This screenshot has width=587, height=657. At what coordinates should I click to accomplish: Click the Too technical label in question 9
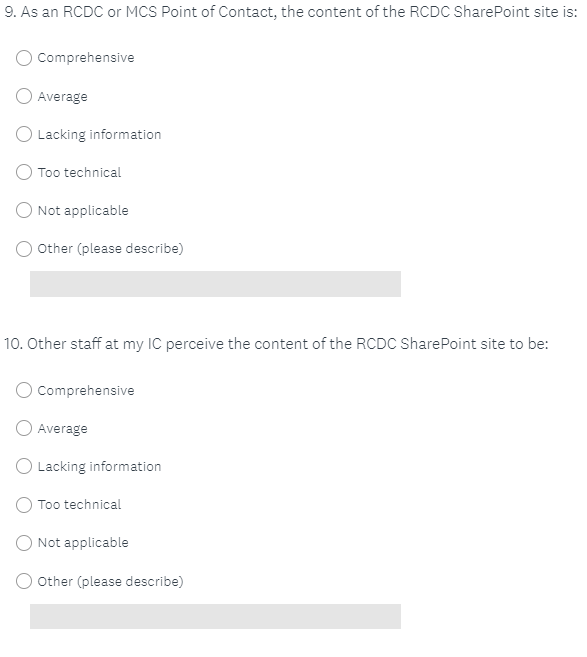(x=79, y=172)
